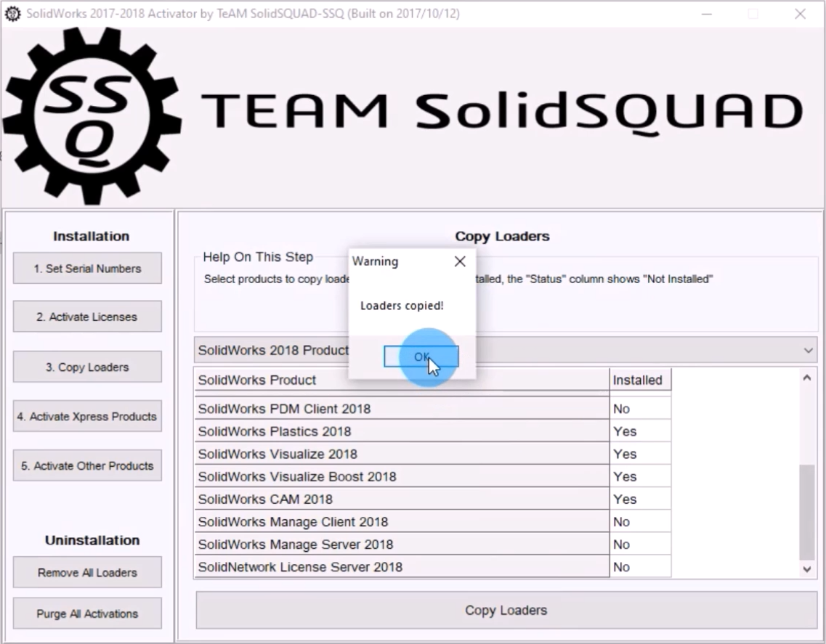826x644 pixels.
Task: Minimize the Activator window
Action: [707, 14]
